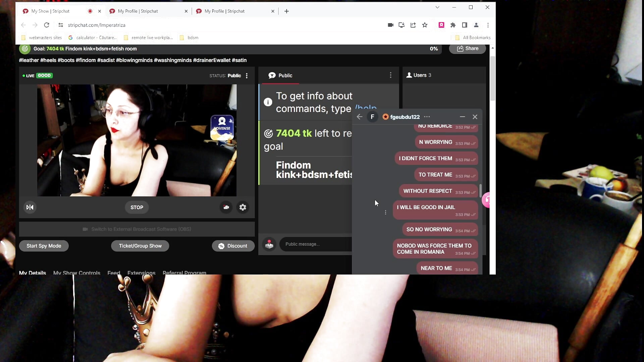Open the My Show Controls tab

click(x=77, y=273)
